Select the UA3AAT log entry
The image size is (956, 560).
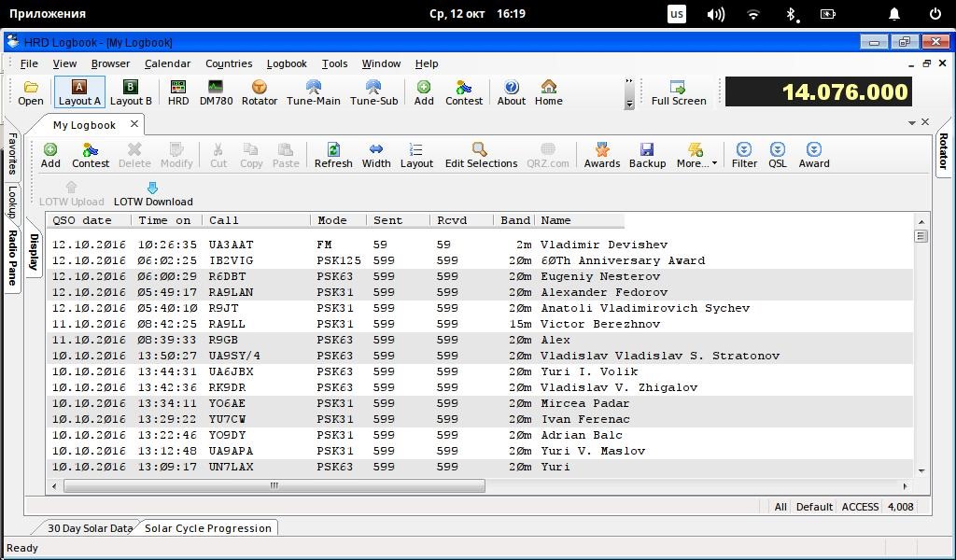tap(479, 245)
